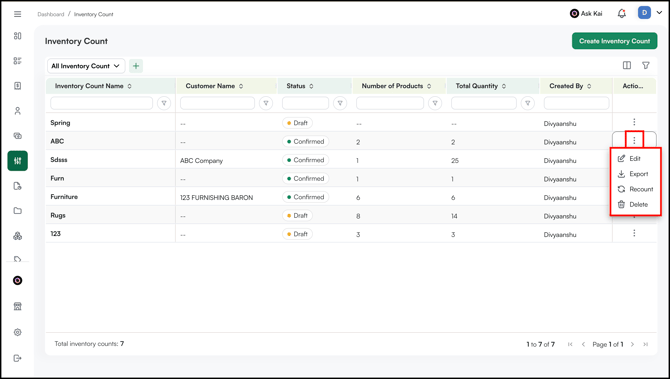The height and width of the screenshot is (379, 670).
Task: Focus the Inventory Count Name filter field
Action: (101, 103)
